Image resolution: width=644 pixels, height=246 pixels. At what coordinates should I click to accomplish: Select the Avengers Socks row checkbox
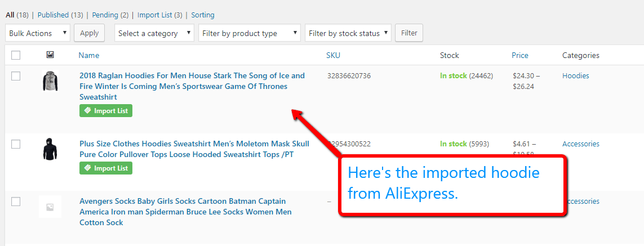[x=16, y=202]
